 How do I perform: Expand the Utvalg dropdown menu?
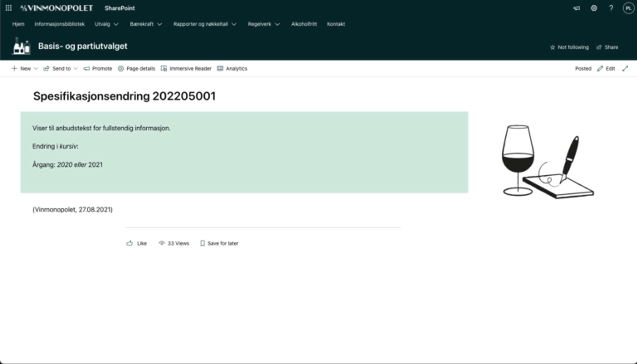[x=106, y=24]
